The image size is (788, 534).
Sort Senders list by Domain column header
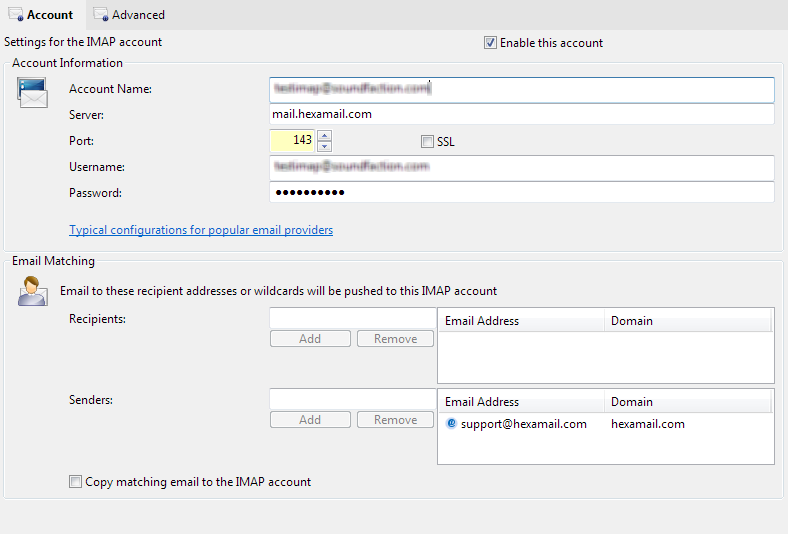pyautogui.click(x=688, y=402)
